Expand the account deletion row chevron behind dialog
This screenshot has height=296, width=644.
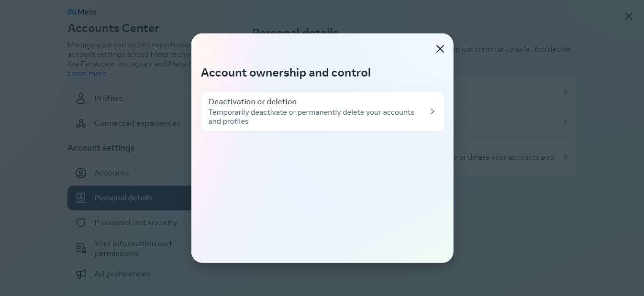pyautogui.click(x=566, y=157)
